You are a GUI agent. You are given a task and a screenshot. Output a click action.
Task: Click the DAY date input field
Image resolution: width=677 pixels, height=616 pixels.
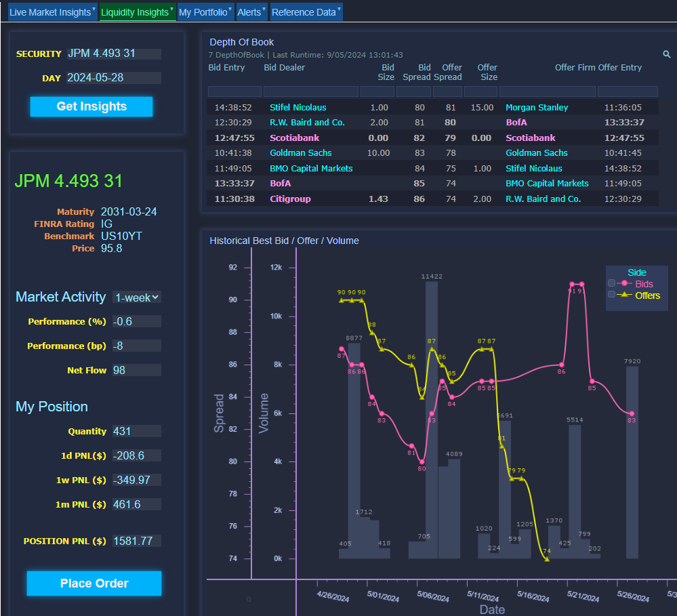click(114, 78)
